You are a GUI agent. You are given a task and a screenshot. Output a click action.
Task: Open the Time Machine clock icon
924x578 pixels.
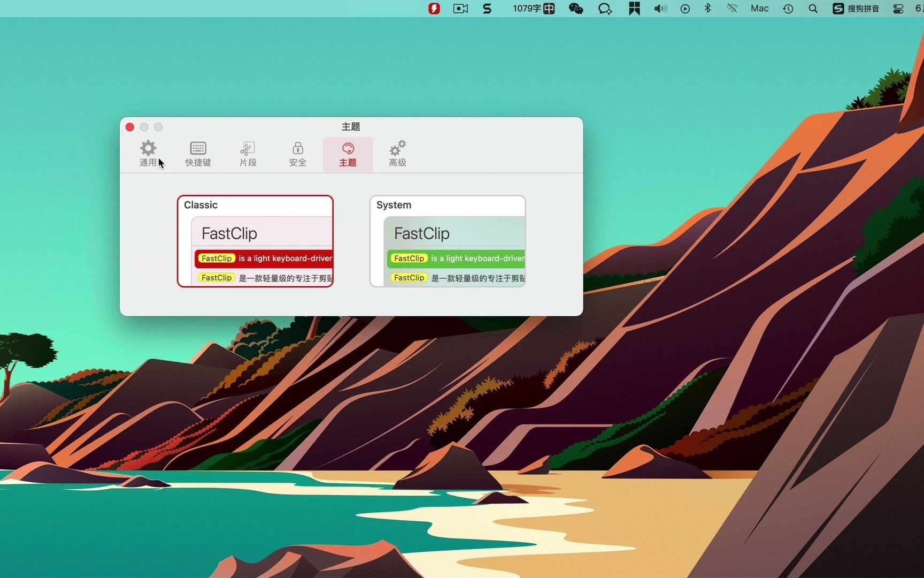(788, 9)
